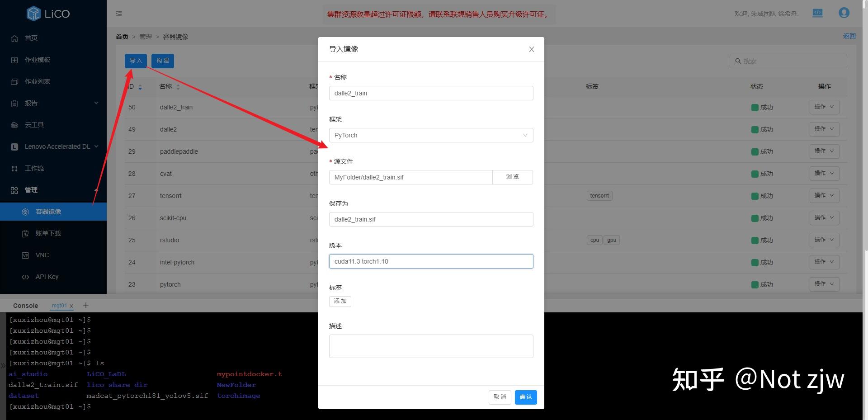Click the 构建 button
Image resolution: width=868 pixels, height=420 pixels.
pyautogui.click(x=163, y=61)
